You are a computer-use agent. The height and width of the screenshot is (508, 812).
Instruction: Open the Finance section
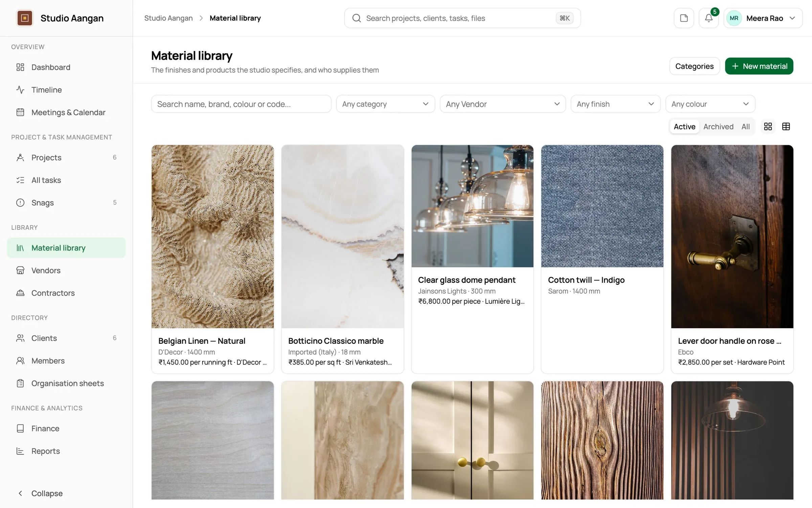coord(66,428)
